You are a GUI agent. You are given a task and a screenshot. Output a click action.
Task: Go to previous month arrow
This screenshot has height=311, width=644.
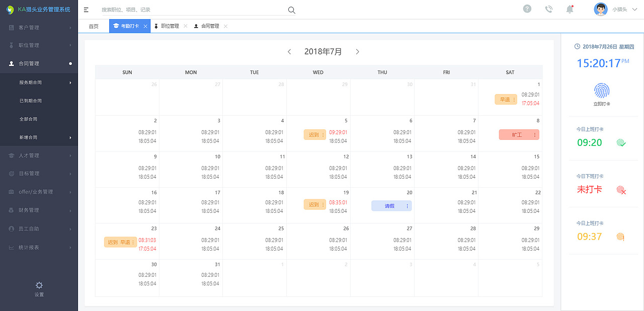(x=289, y=52)
